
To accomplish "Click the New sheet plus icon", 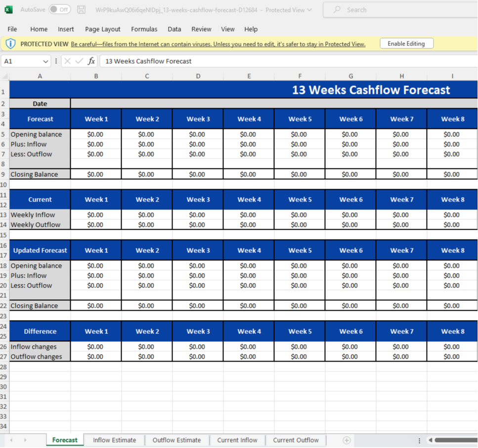I will pos(347,440).
